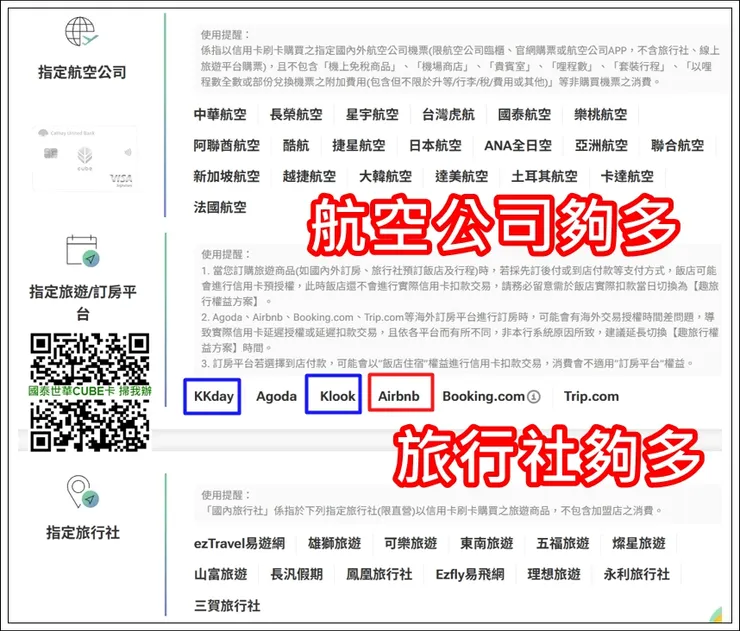The image size is (740, 631).
Task: Pick 大韓航空 airline
Action: click(x=386, y=177)
